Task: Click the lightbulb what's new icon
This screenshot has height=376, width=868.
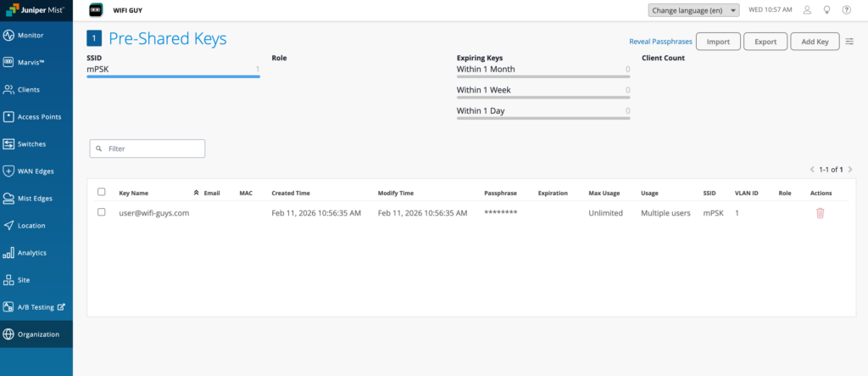Action: (x=826, y=10)
